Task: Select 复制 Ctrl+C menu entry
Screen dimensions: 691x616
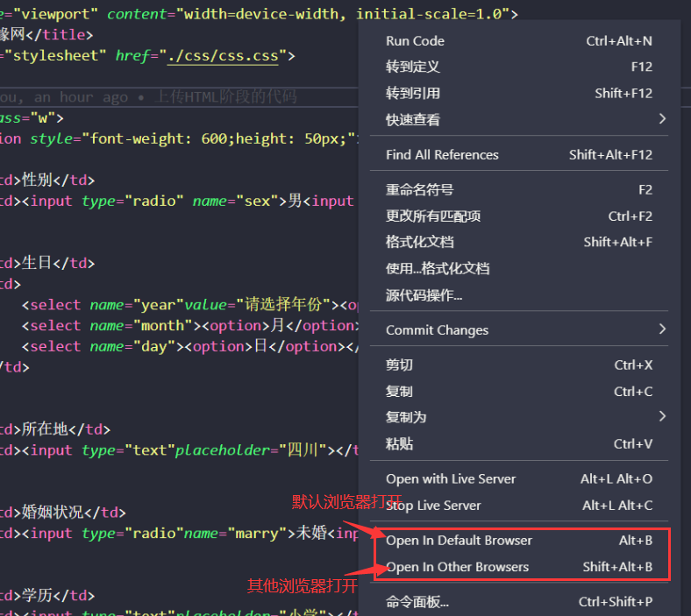Action: click(519, 392)
